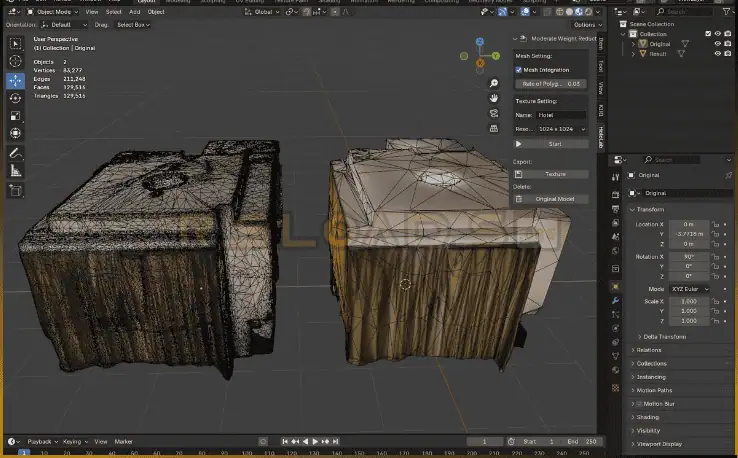Toggle the Location X lock icon
Viewport: 738px width, 458px height.
[x=715, y=224]
